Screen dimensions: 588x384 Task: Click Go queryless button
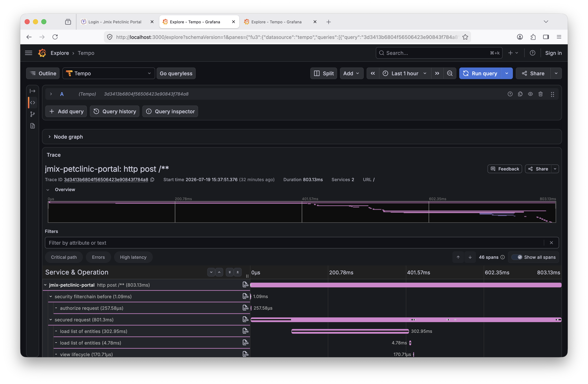tap(176, 73)
